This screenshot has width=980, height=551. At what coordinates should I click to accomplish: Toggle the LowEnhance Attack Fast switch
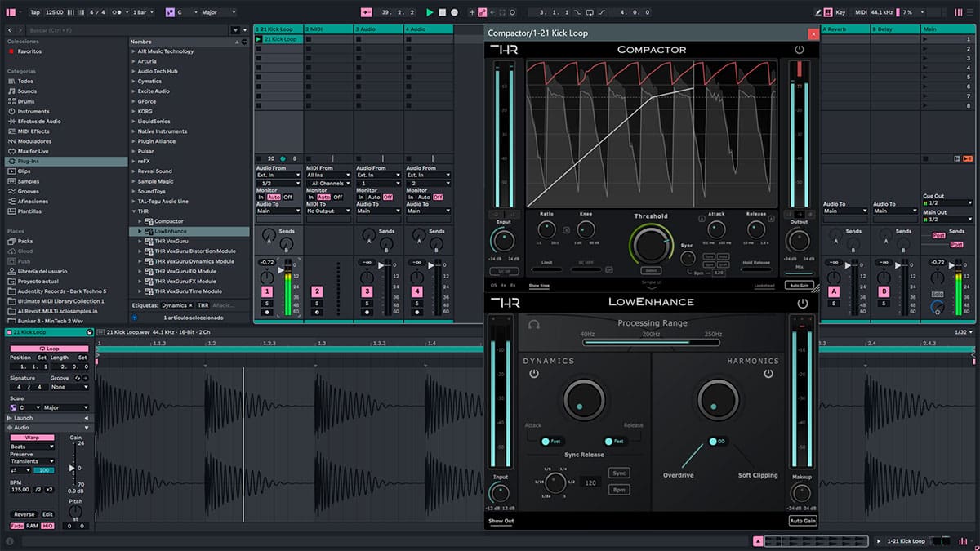(550, 442)
